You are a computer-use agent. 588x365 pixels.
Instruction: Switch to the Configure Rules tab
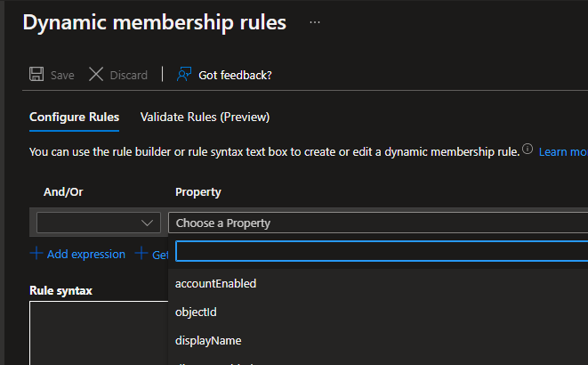coord(74,117)
